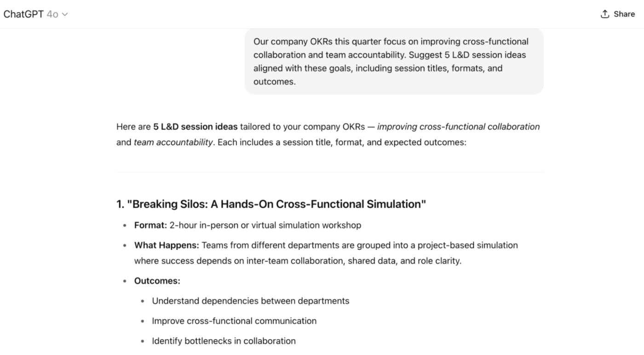The height and width of the screenshot is (355, 644).
Task: Click "2-hour in-person or virtual simulation workshop" text
Action: pyautogui.click(x=265, y=225)
